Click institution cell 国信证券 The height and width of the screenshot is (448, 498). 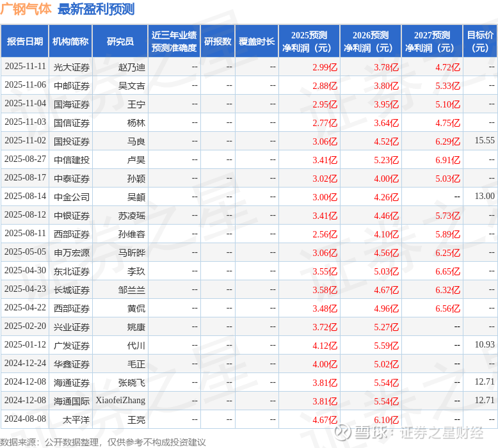[x=72, y=123]
